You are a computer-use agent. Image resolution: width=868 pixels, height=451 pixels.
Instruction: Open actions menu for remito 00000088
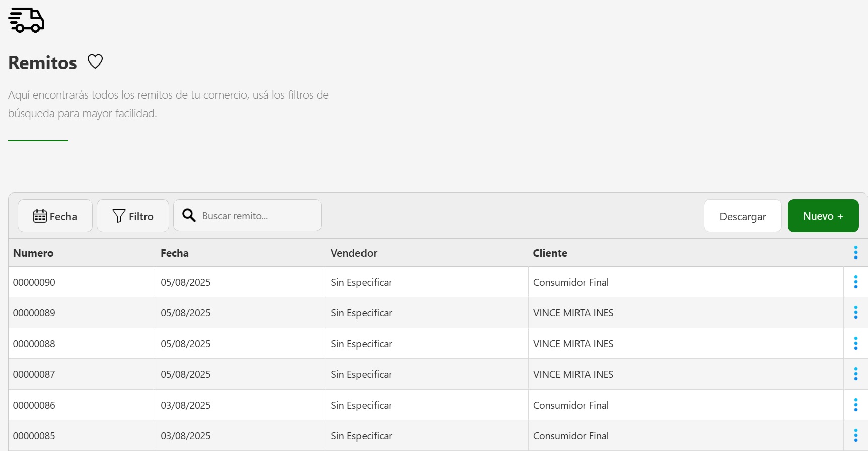coord(855,344)
